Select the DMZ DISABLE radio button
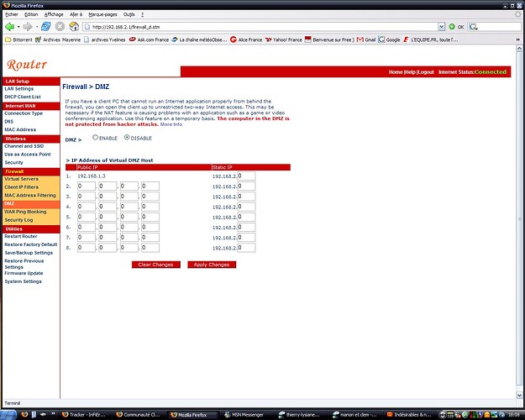The height and width of the screenshot is (420, 525). (x=127, y=138)
